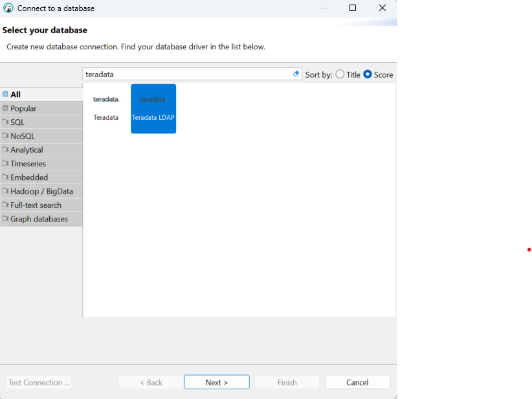Open the Analytical category
This screenshot has height=399, width=532.
coord(41,150)
